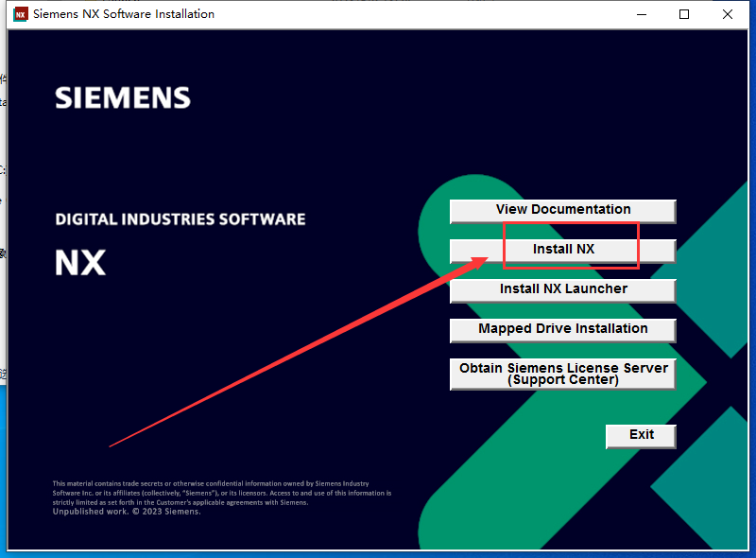
Task: Minimize the Siemens NX installation window
Action: tap(642, 14)
